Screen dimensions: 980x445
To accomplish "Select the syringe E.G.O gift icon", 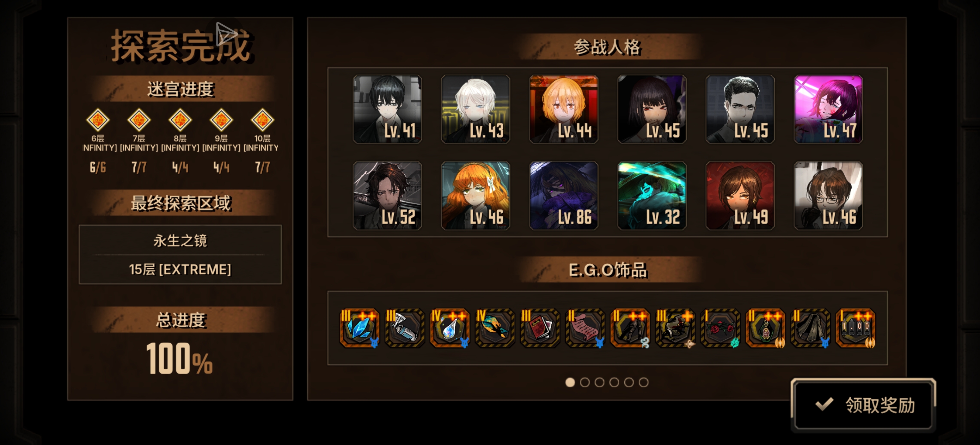I will (x=404, y=328).
